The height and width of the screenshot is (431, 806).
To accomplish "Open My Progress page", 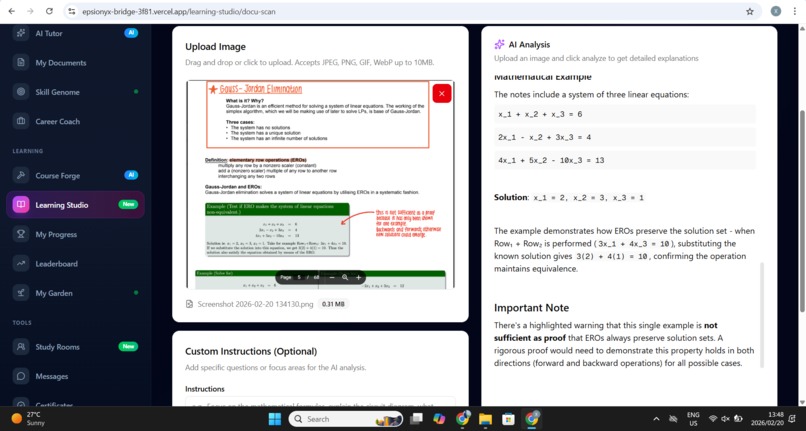I will click(x=75, y=234).
